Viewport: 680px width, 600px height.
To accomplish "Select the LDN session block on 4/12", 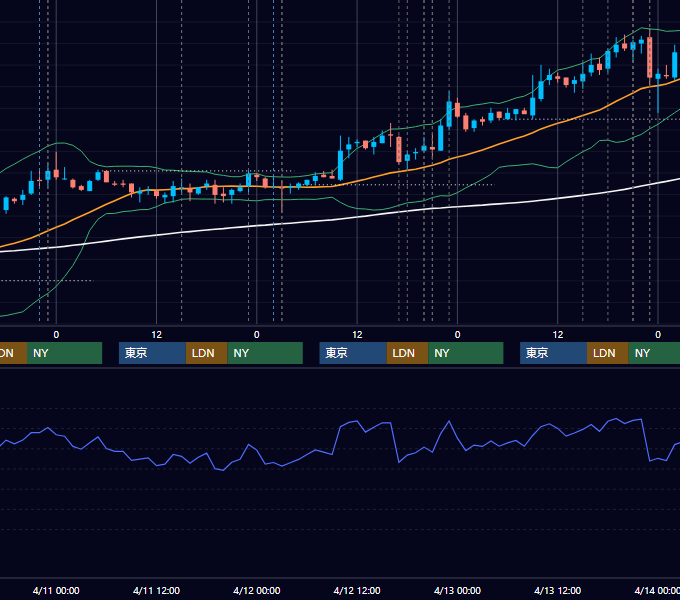I will click(407, 353).
